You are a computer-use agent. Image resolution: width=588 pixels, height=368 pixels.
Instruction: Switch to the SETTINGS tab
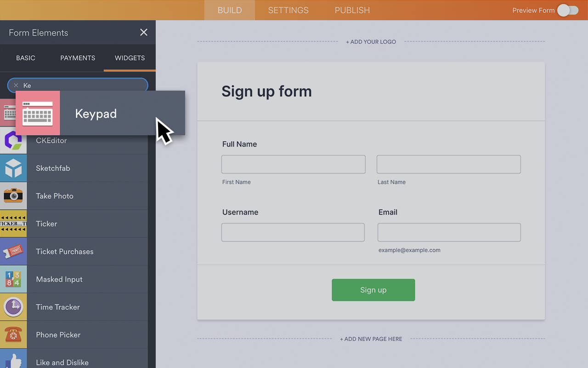coord(288,10)
